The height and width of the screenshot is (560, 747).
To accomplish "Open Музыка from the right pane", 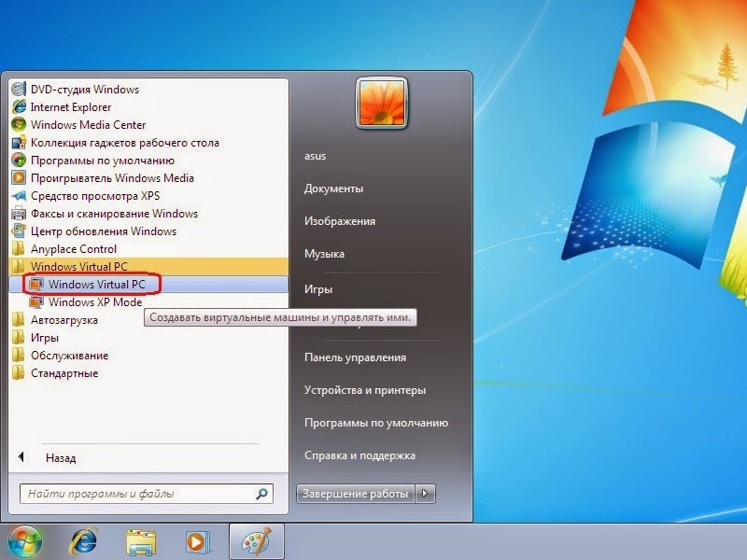I will [324, 254].
